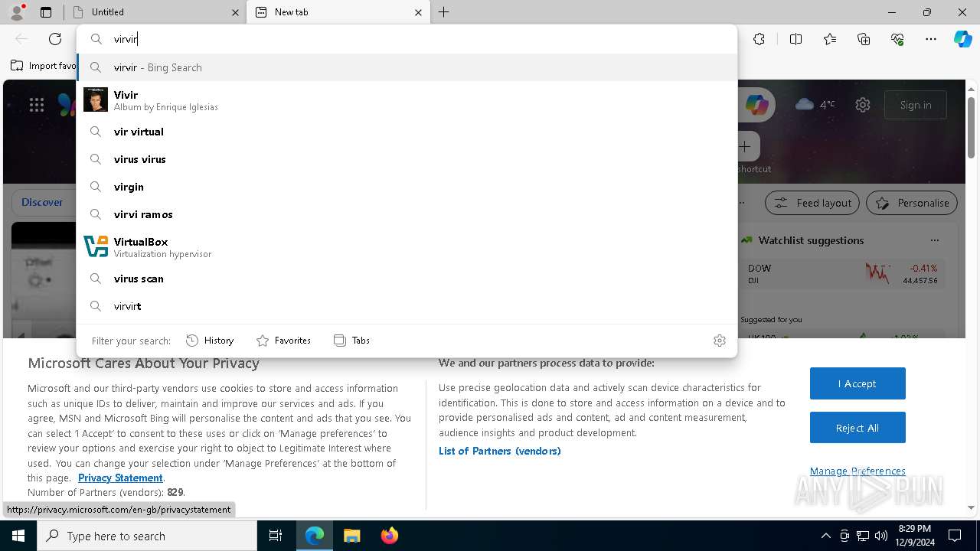Open volume control in system tray

pos(880,536)
